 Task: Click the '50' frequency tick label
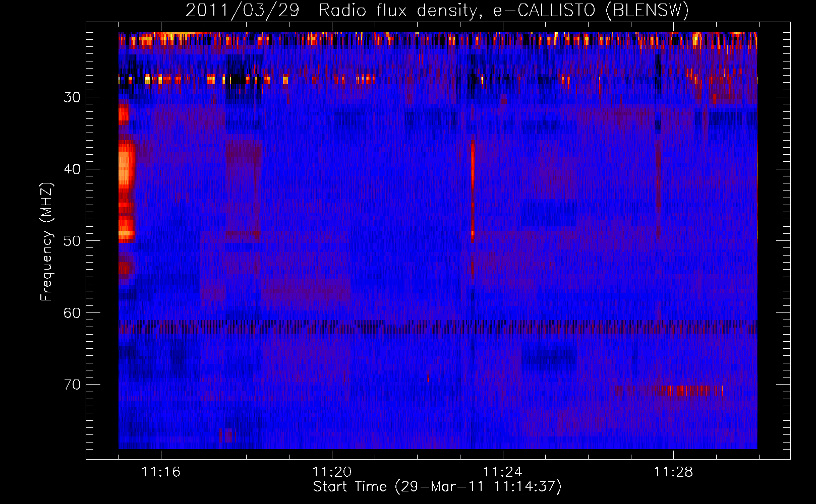coord(72,241)
